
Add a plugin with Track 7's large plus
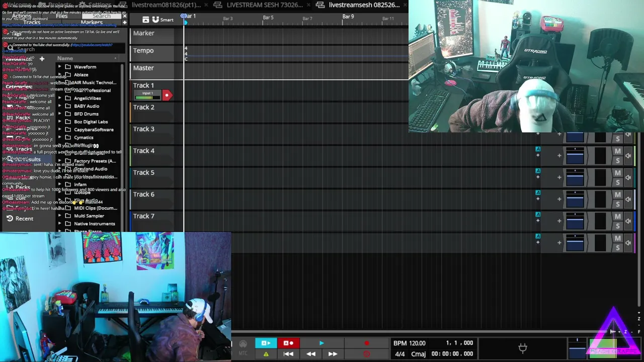[559, 220]
